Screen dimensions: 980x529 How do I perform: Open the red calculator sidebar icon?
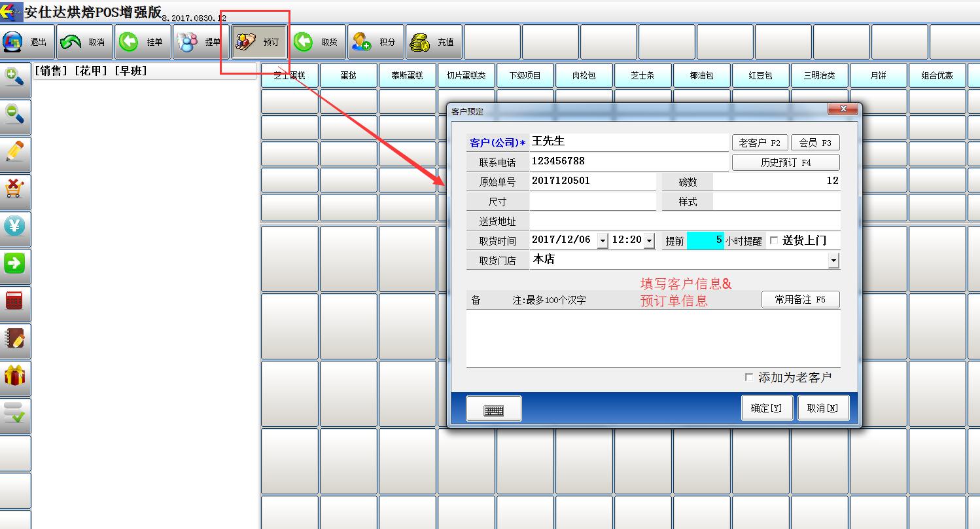tap(15, 303)
